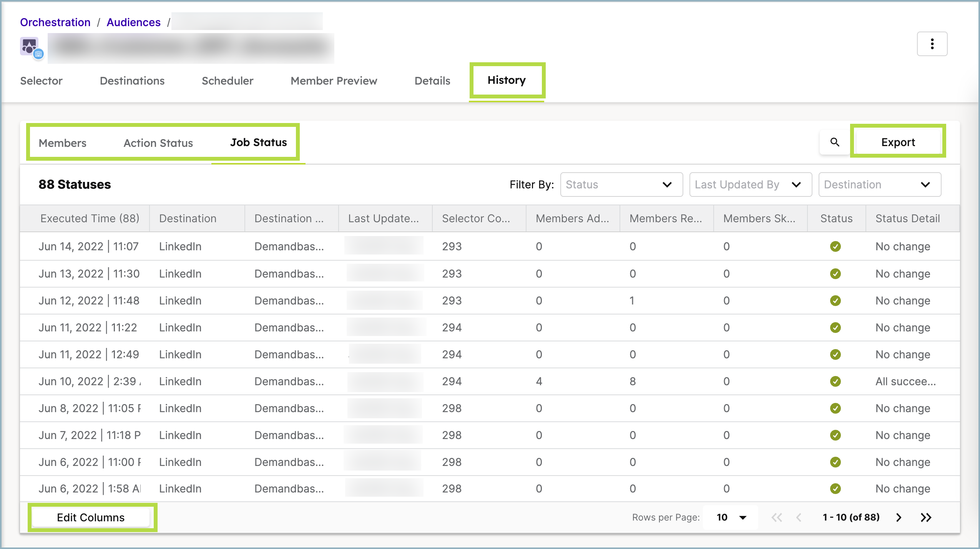Follow the Orchestration breadcrumb link
This screenshot has height=549, width=980.
[x=55, y=22]
